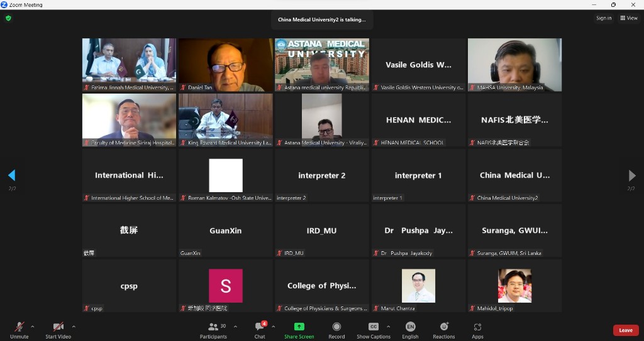The height and width of the screenshot is (341, 644).
Task: Select Vasile Goldis Western University tile
Action: pos(418,65)
